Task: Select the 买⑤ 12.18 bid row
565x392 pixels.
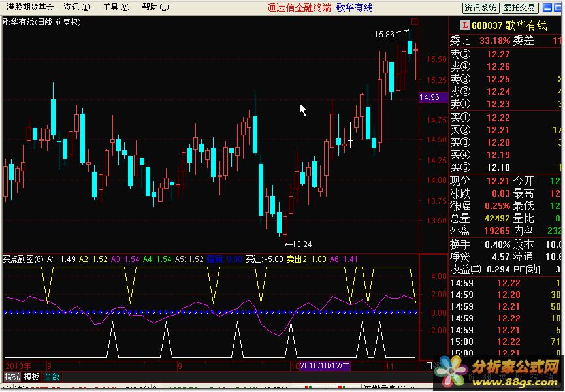Action: click(506, 167)
